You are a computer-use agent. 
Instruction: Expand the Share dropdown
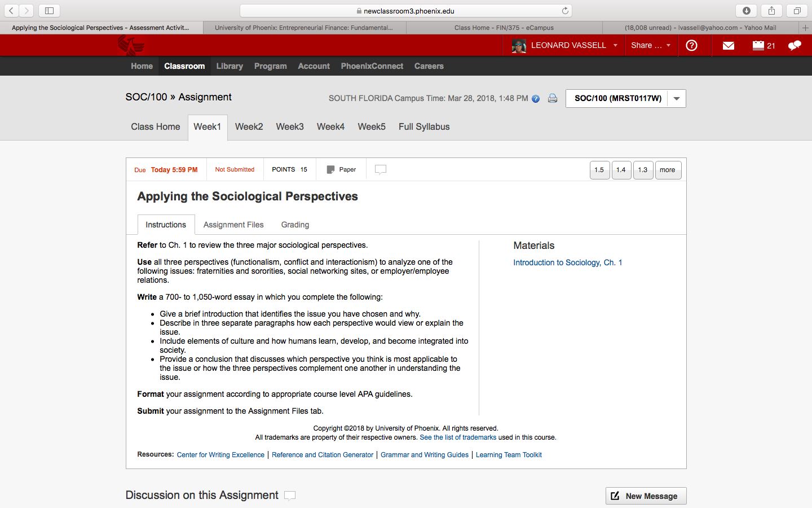point(651,46)
